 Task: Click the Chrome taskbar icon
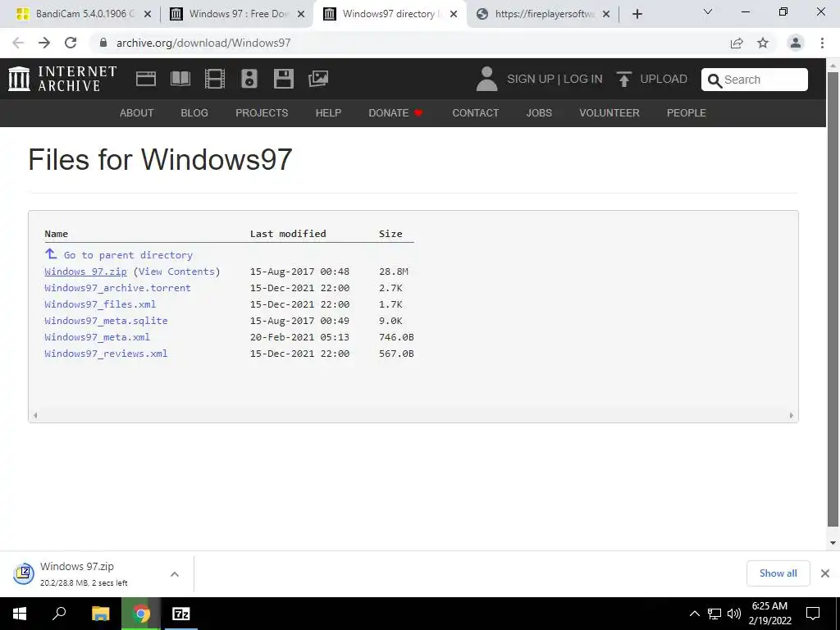(x=141, y=614)
